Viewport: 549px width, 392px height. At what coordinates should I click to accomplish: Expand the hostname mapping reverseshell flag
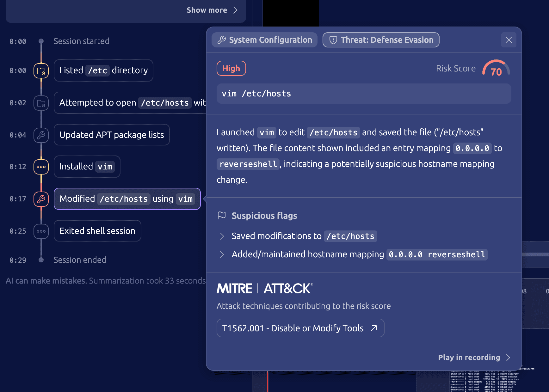click(x=222, y=254)
